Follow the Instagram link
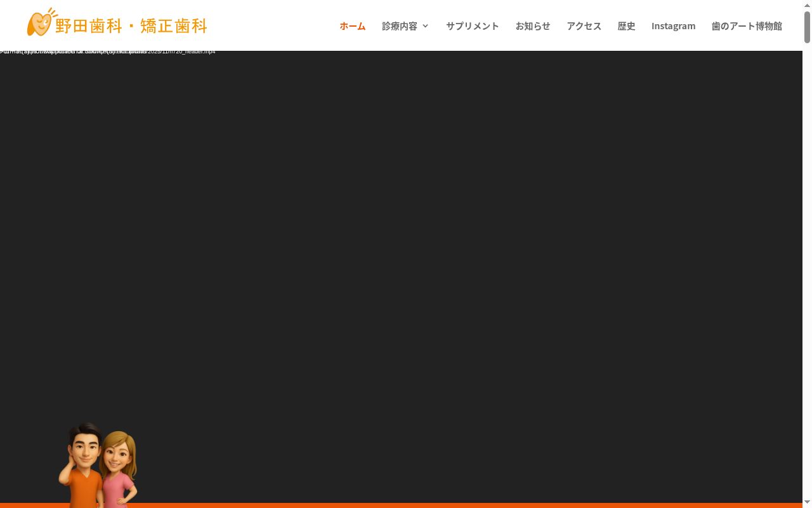Screen dimensions: 812x508 tap(674, 26)
